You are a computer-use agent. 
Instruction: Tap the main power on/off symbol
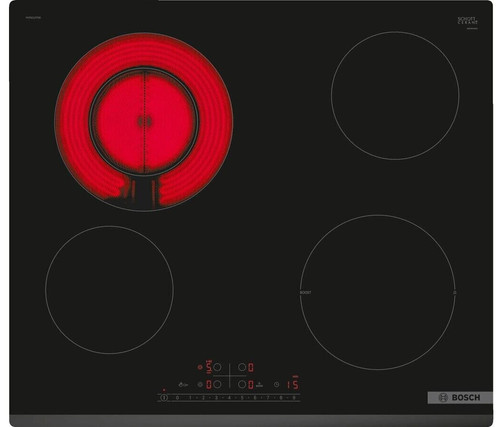coord(164,398)
